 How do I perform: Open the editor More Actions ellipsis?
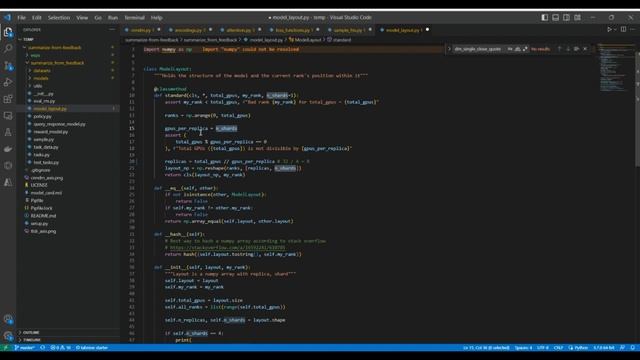[x=633, y=29]
